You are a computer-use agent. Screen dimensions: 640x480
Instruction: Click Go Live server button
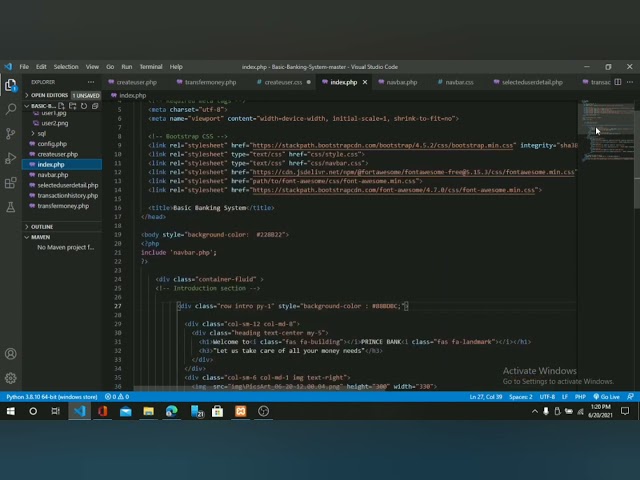pos(606,397)
